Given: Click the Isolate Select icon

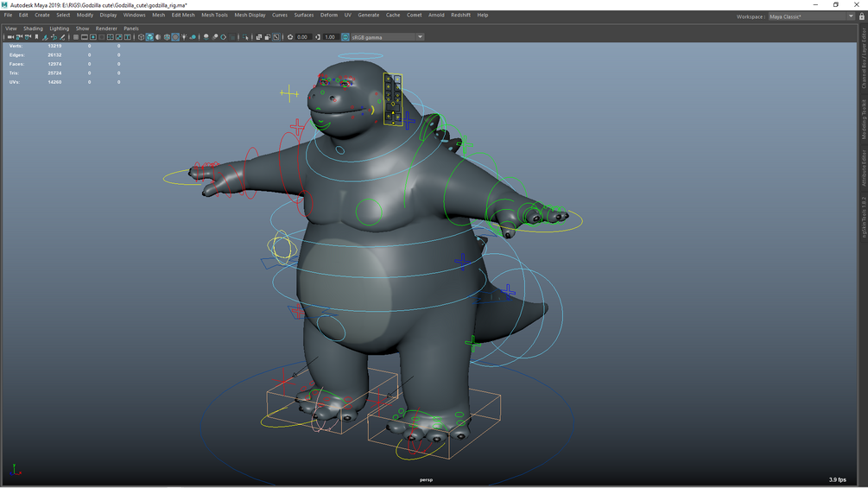Looking at the screenshot, I should point(245,37).
